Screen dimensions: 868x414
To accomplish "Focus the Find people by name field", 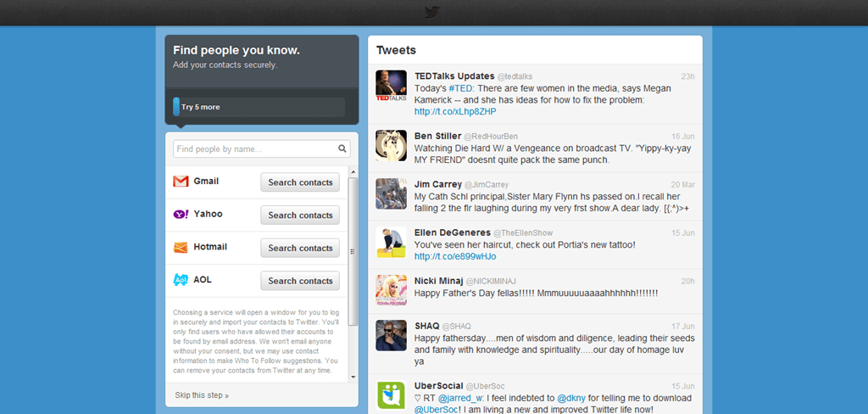I will [x=262, y=148].
